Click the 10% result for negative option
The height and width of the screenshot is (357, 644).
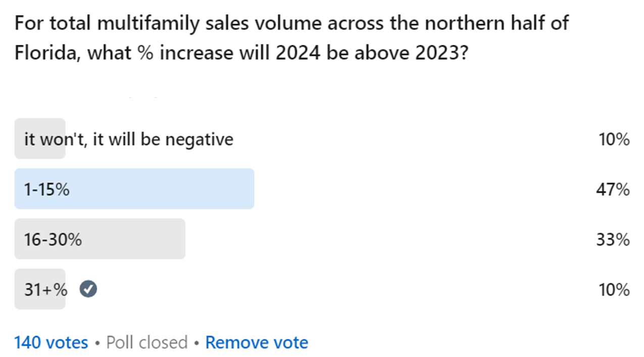coord(614,139)
